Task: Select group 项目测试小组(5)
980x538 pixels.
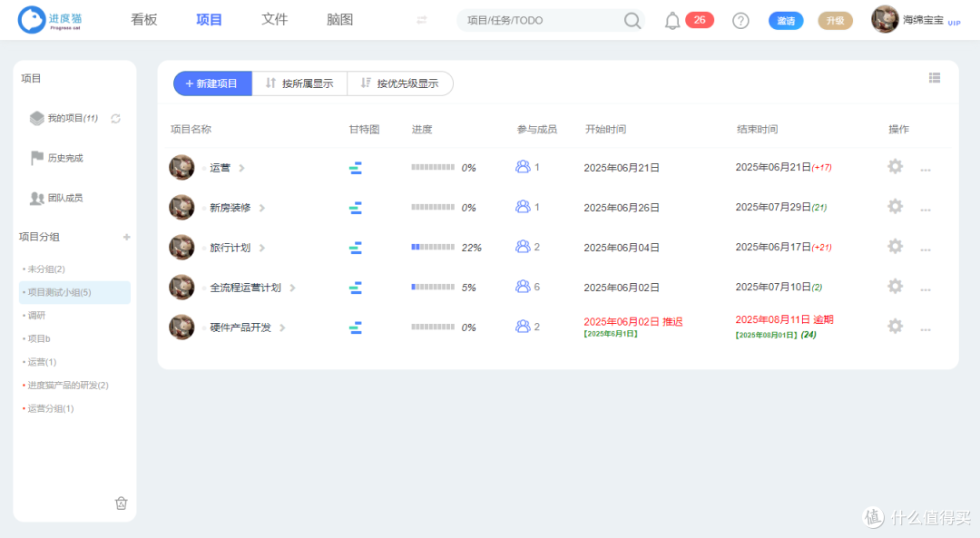Action: [x=74, y=292]
